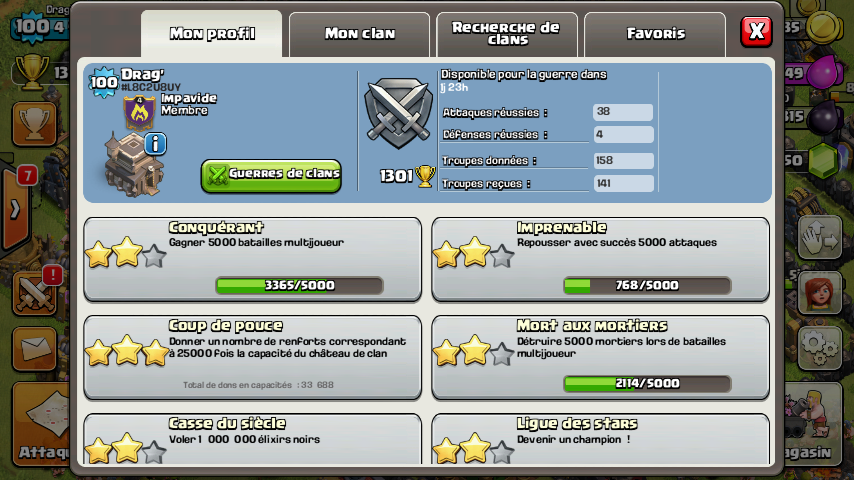Image resolution: width=854 pixels, height=480 pixels.
Task: Select the Mon profil tab
Action: click(212, 34)
